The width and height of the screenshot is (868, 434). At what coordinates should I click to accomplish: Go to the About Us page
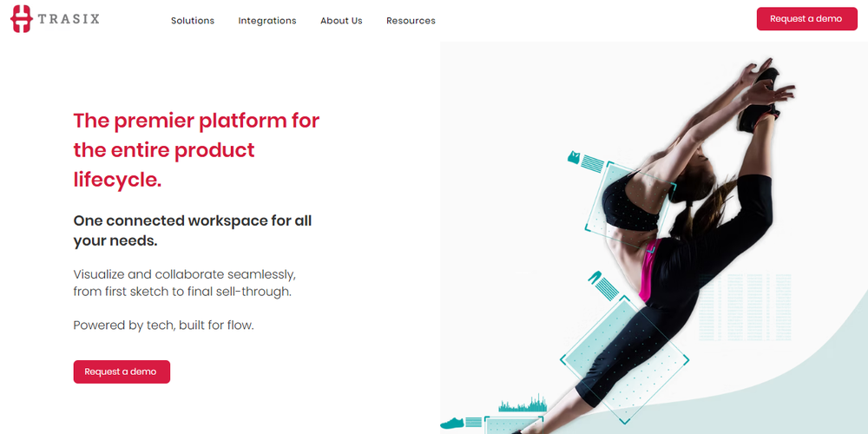pyautogui.click(x=341, y=21)
